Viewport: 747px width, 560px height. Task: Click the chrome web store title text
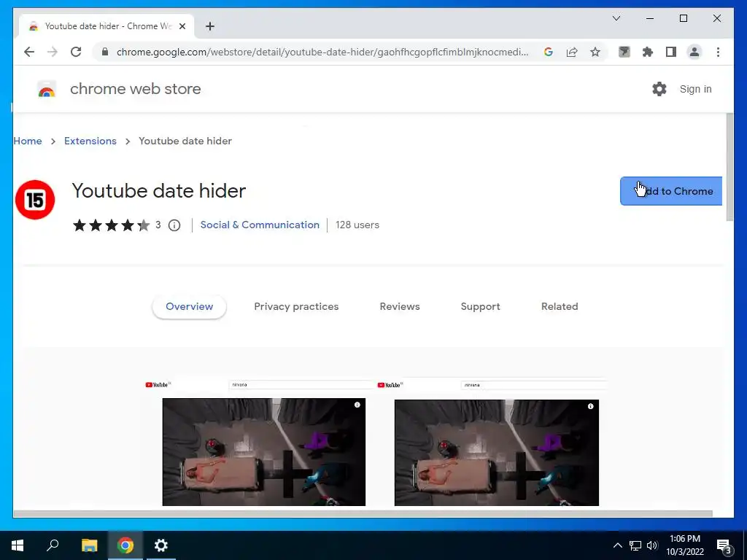tap(135, 89)
